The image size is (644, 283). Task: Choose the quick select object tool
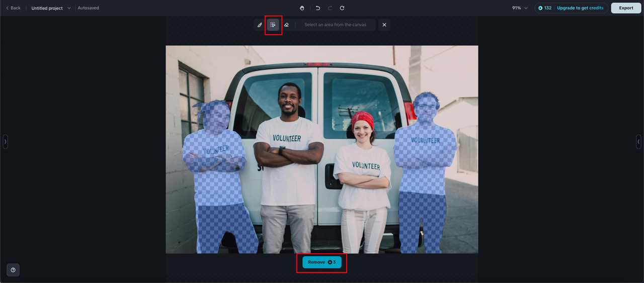point(273,25)
